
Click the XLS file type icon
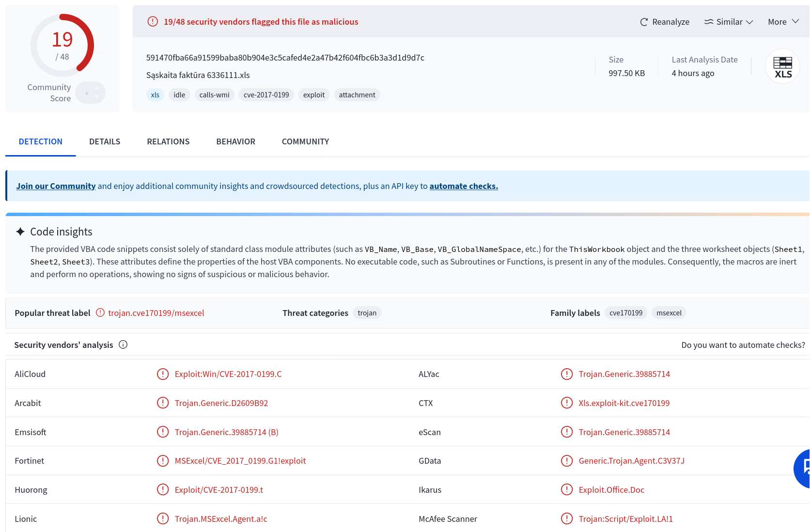coord(782,66)
